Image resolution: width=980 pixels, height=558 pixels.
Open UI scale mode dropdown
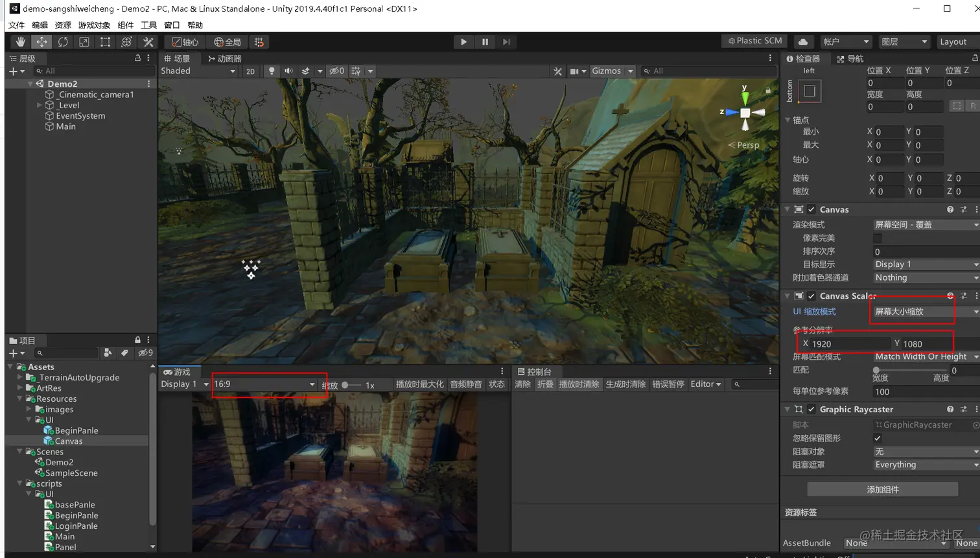point(926,312)
